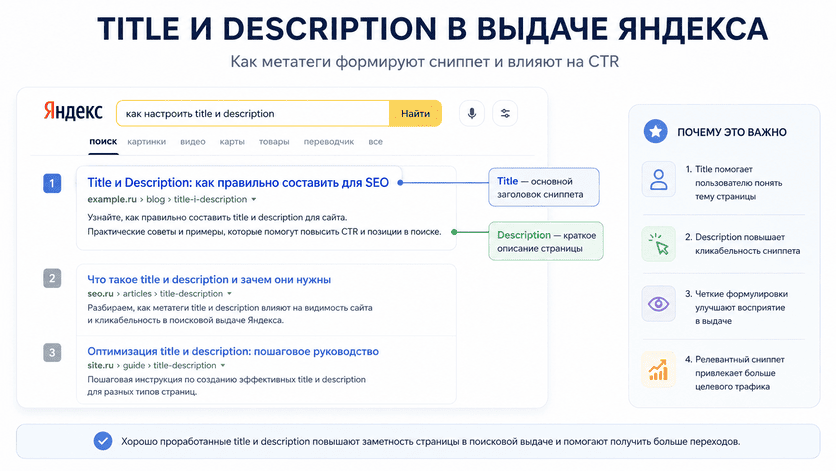Click the Найти search button

pyautogui.click(x=415, y=113)
